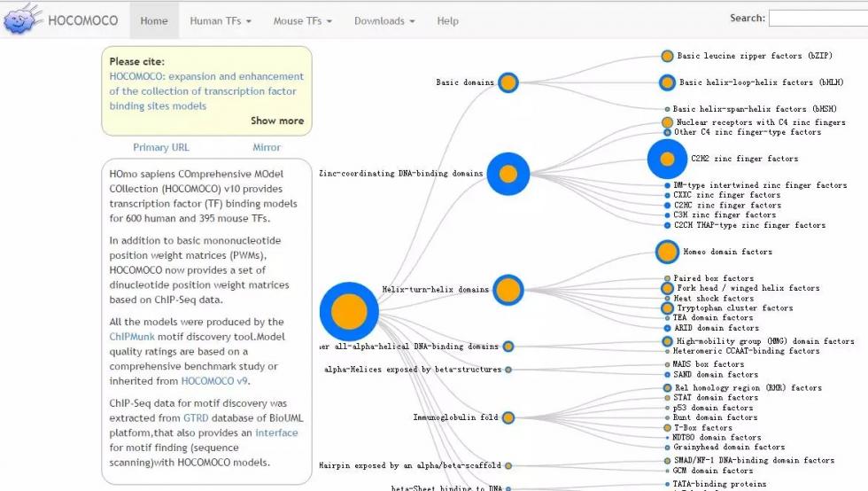Click the Runt domain factors node

pos(667,417)
